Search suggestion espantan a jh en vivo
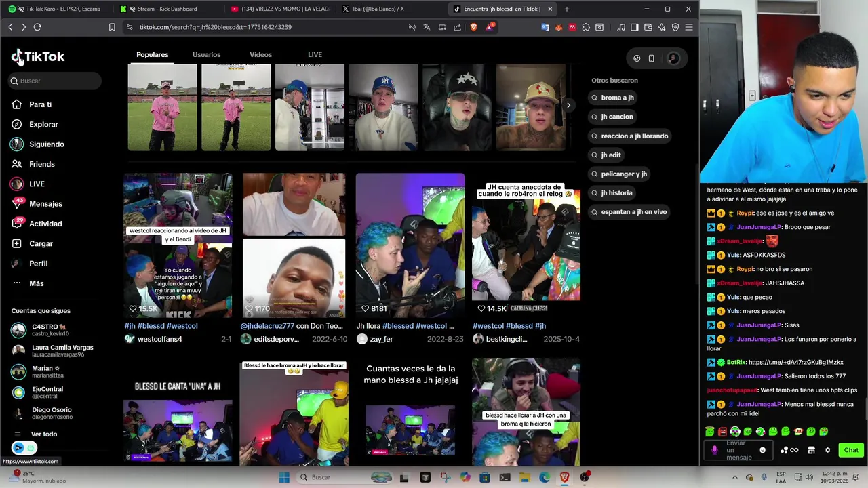The width and height of the screenshot is (868, 488). click(x=629, y=211)
